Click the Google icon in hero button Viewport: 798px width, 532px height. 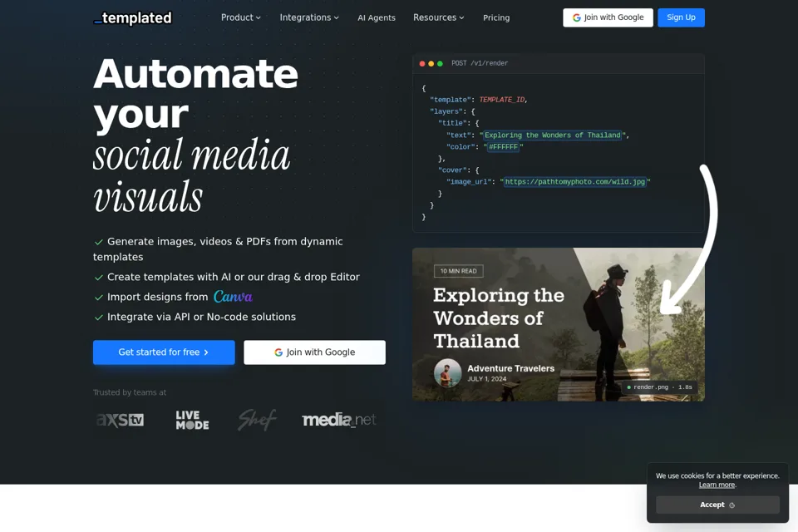278,352
